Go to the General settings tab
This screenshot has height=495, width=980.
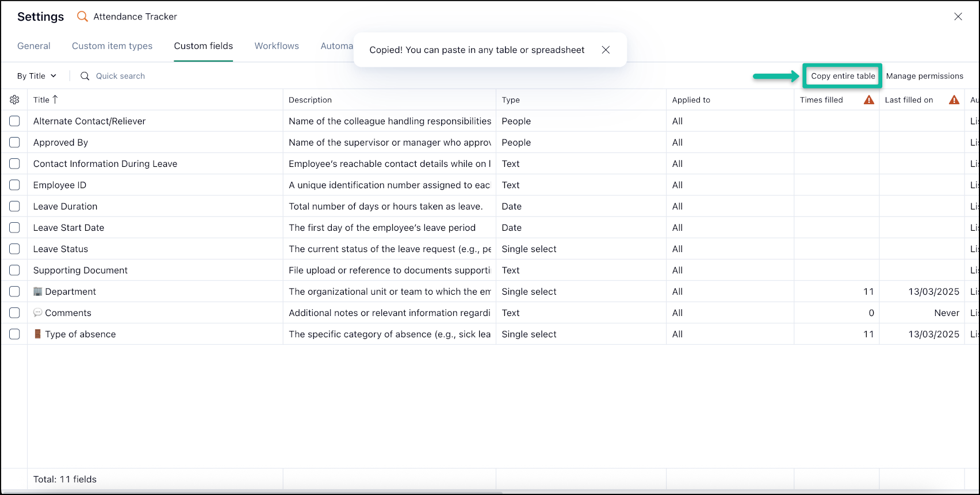coord(34,46)
